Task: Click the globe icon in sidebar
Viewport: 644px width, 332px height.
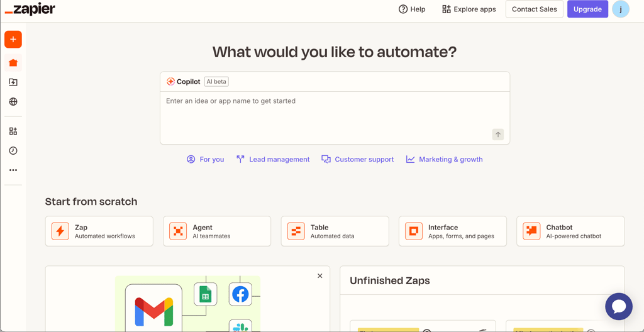Action: [x=13, y=101]
